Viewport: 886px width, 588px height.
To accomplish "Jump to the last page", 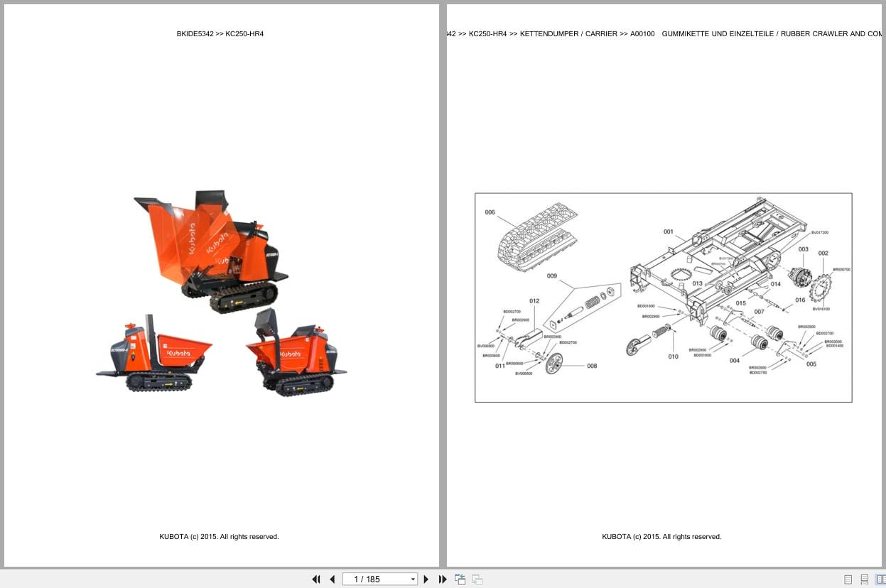I will coord(443,579).
